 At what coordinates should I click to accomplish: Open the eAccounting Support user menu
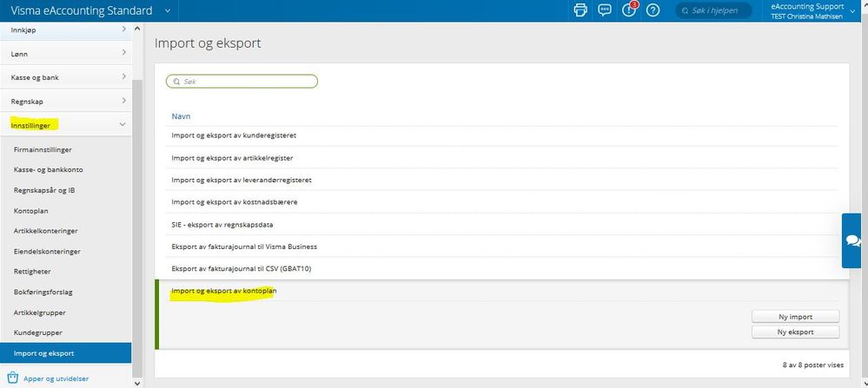click(811, 10)
